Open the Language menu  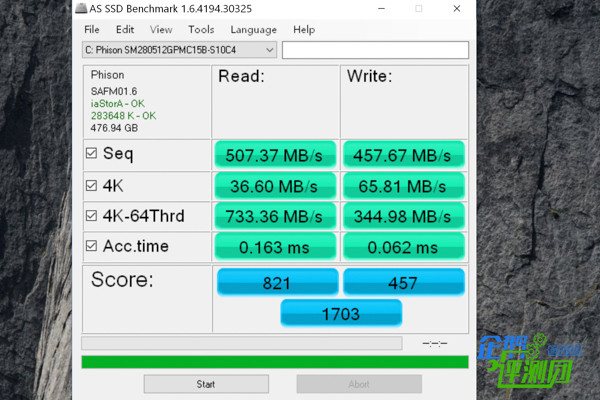(x=253, y=30)
